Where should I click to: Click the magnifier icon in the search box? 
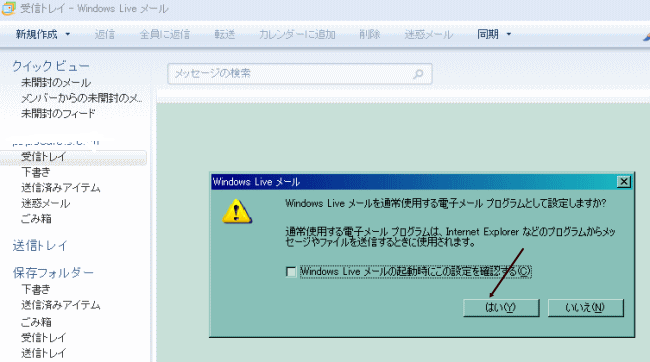pos(418,74)
